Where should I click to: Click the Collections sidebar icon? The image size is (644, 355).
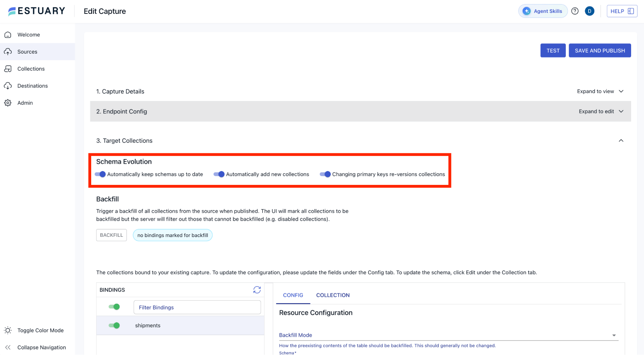[x=8, y=69]
